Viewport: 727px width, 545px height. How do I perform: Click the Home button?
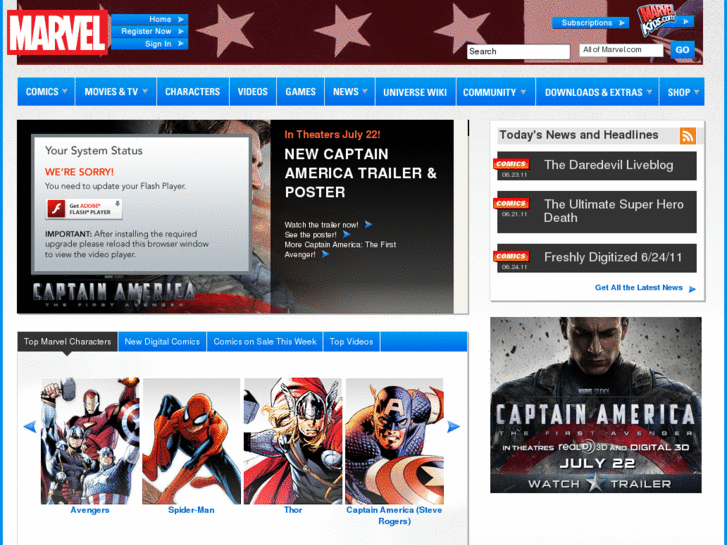pyautogui.click(x=150, y=19)
